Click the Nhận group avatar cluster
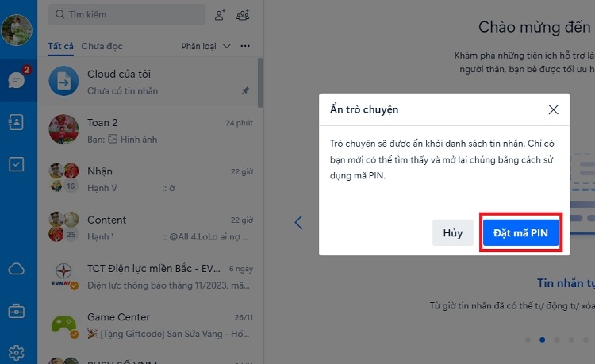595x364 pixels. coord(63,178)
